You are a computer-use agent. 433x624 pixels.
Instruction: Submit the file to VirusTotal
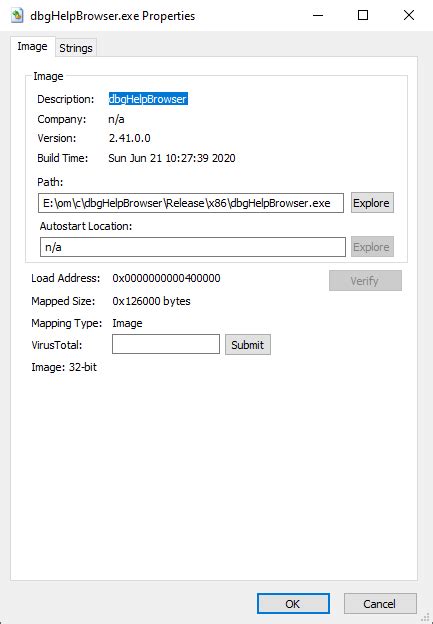click(x=248, y=345)
